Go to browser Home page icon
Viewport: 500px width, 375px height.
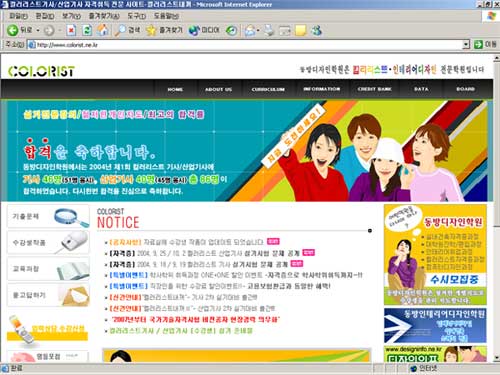click(103, 30)
